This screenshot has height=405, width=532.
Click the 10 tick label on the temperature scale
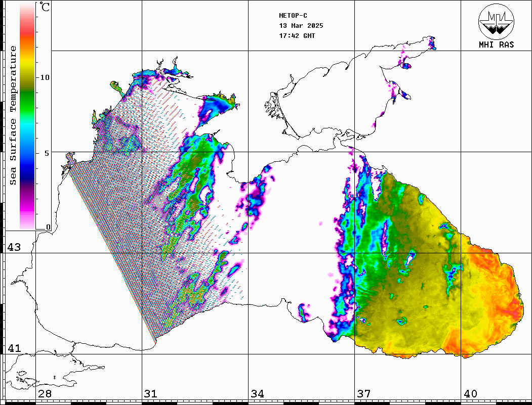tap(45, 77)
